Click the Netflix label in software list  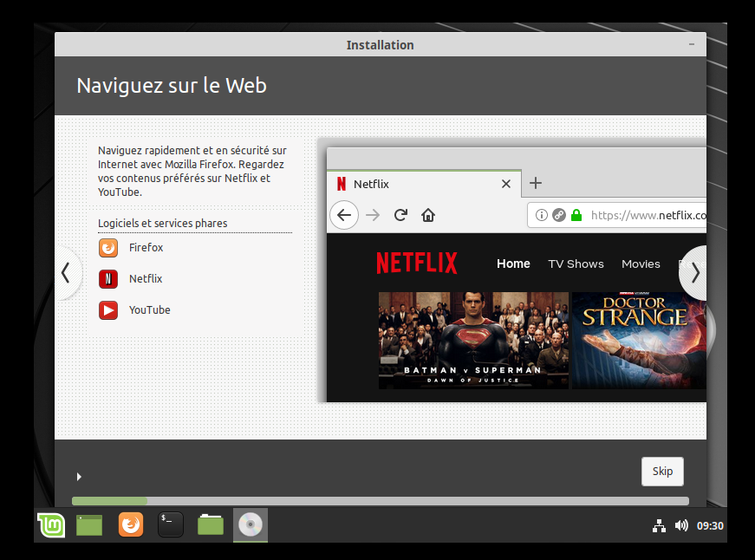coord(146,279)
